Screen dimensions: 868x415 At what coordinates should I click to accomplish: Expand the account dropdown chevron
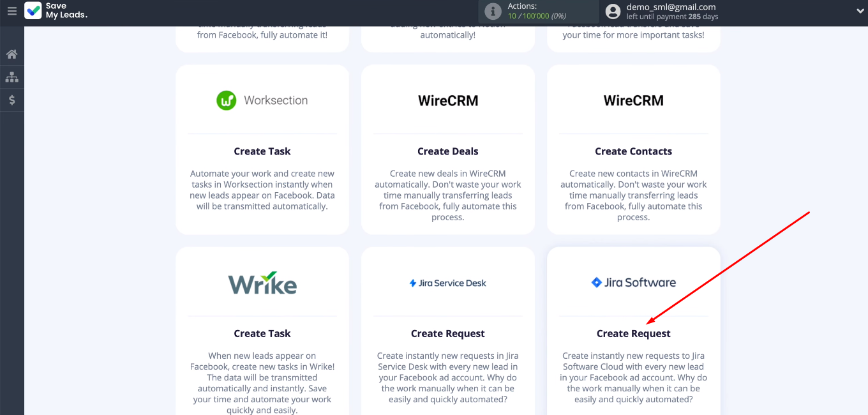click(860, 11)
